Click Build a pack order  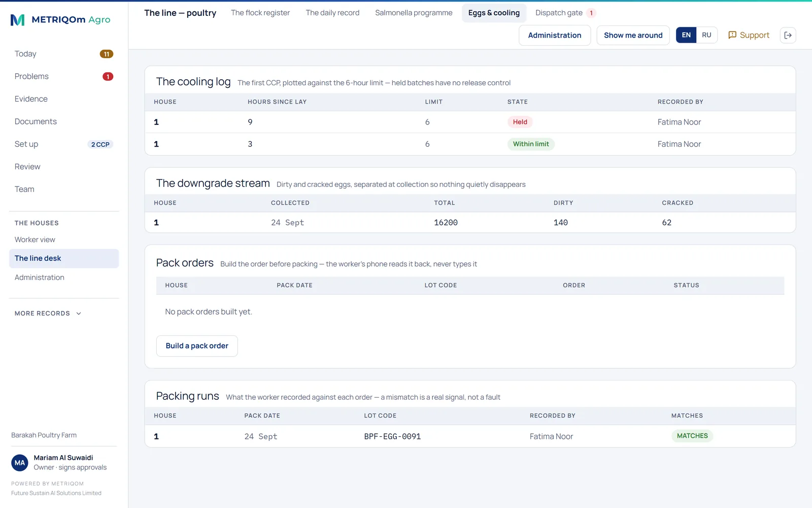[197, 346]
